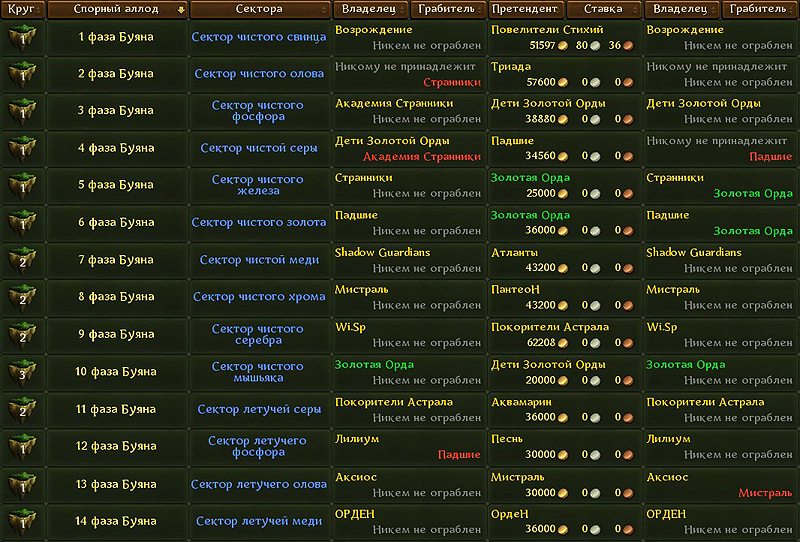Select the round 2 island icon for 7 фаза Буяна
The height and width of the screenshot is (542, 800).
(21, 261)
